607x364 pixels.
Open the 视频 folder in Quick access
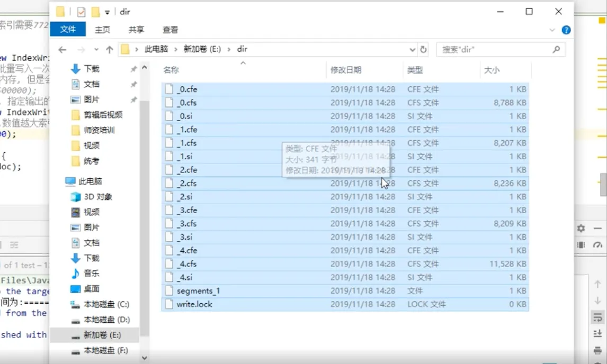(x=92, y=145)
